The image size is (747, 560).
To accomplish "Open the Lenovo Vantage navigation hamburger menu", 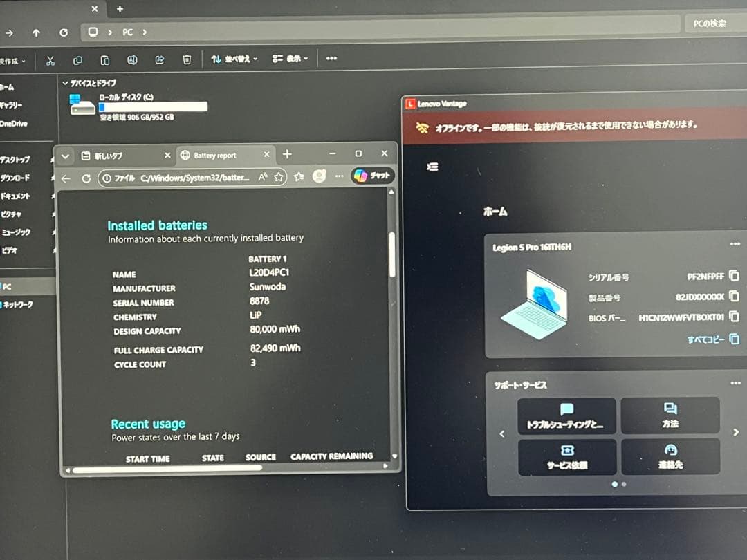I will point(433,167).
